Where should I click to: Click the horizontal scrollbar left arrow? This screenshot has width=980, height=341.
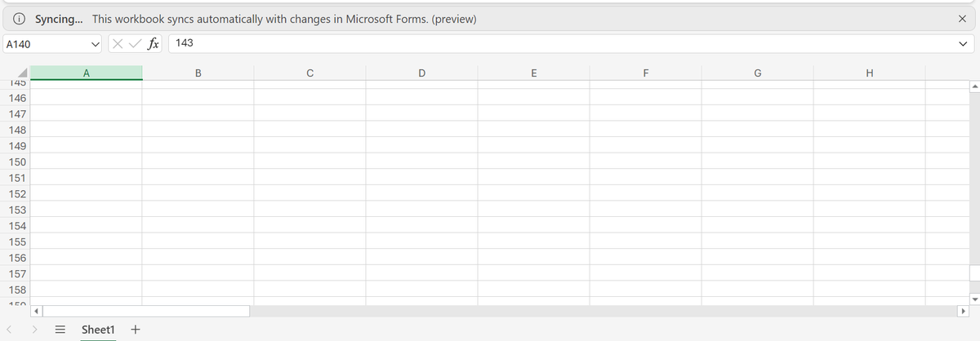pos(36,311)
